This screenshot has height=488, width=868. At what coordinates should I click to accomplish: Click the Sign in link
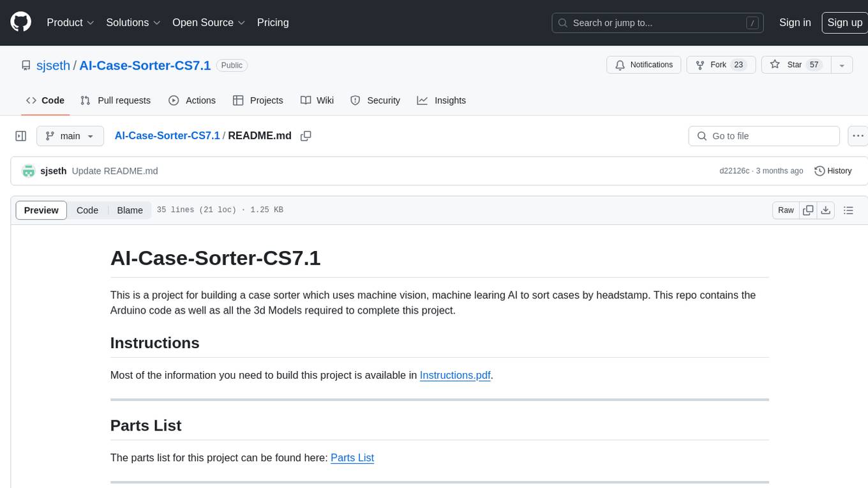point(795,22)
